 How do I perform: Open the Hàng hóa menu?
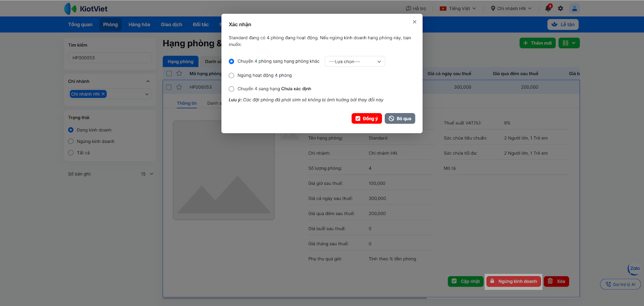[139, 25]
